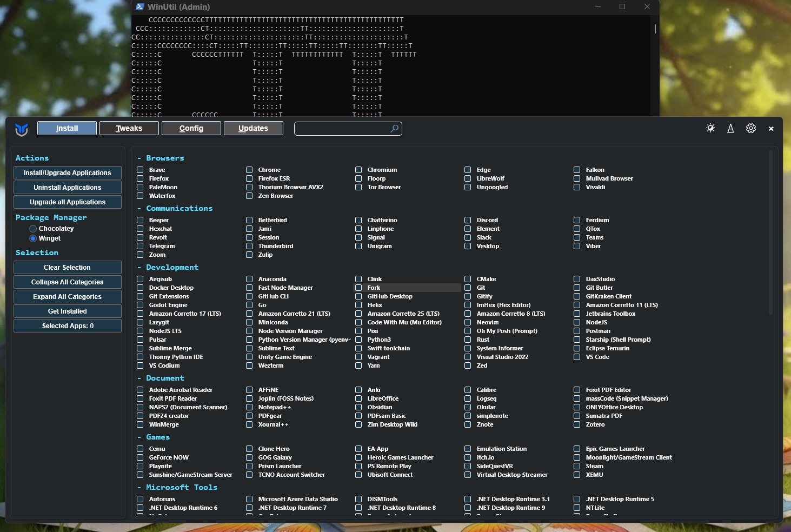The image size is (791, 532).
Task: Enable the LibreOffice checkbox
Action: [x=358, y=398]
